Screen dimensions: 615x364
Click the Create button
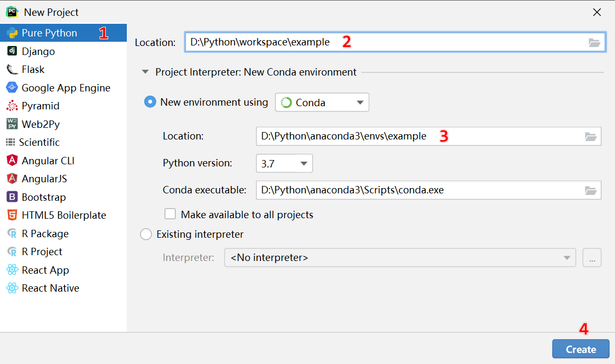[581, 349]
